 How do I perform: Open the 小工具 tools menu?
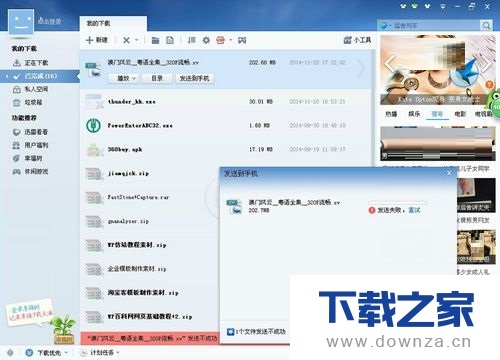click(x=357, y=40)
